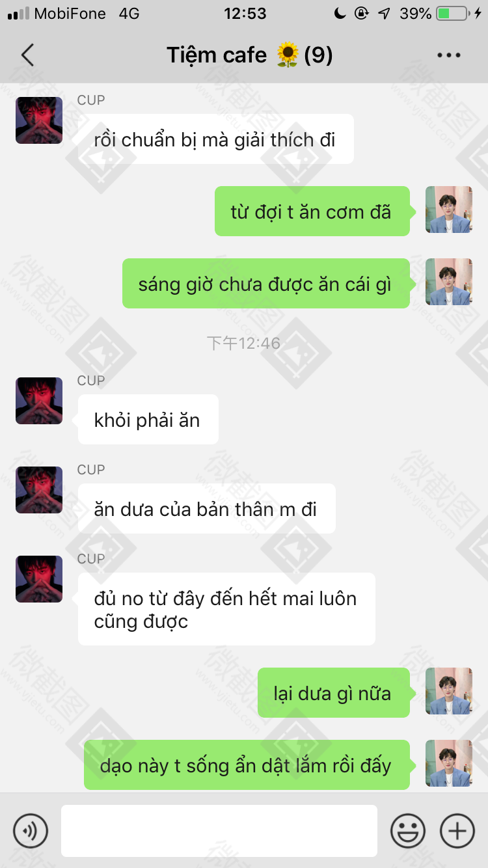Tap bubble "sáng giờ chưa được ăn cái gì"
The height and width of the screenshot is (868, 488).
(266, 284)
